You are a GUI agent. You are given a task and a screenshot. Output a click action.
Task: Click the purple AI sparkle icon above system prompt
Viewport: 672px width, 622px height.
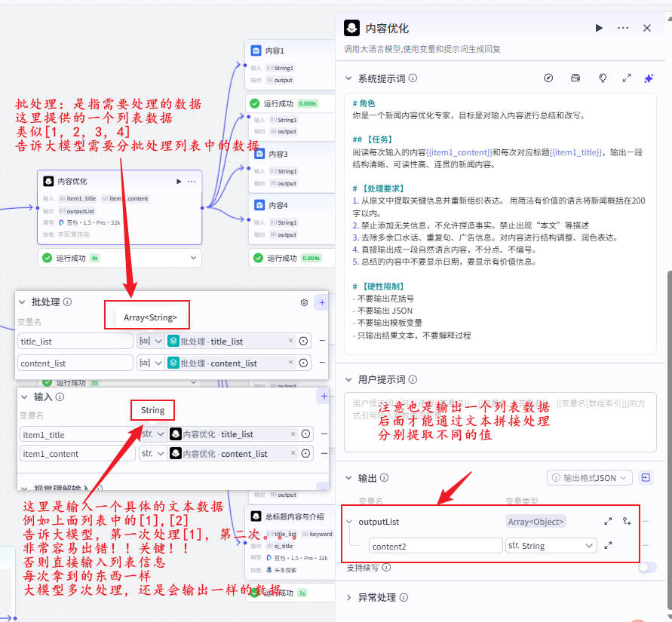pos(648,78)
